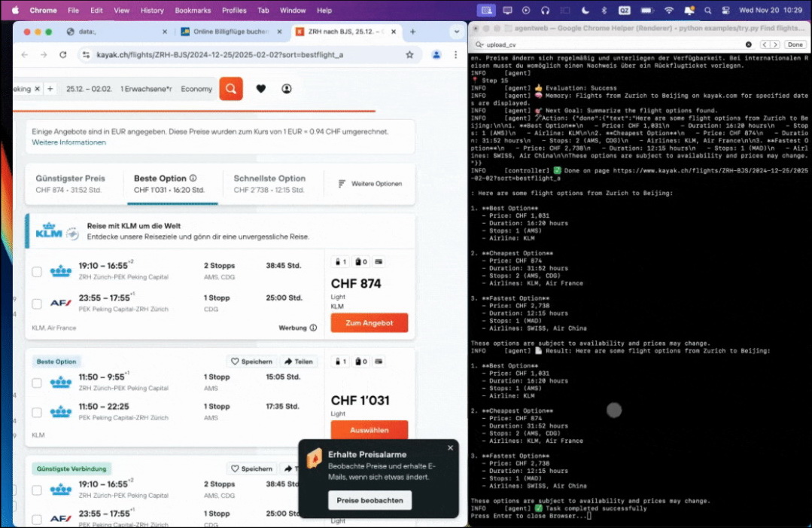Follow the Weitere Informationen link
The image size is (812, 528).
(69, 142)
